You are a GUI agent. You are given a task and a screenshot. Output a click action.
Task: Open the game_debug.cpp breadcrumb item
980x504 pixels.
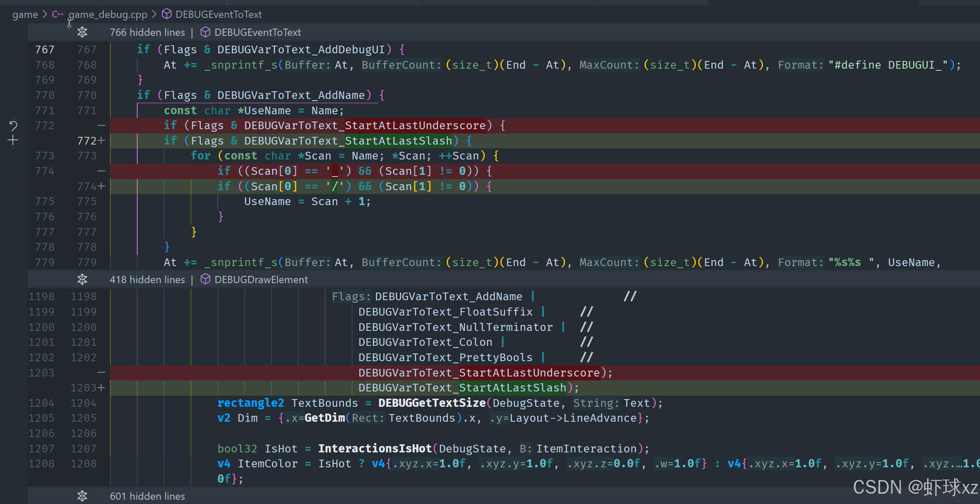click(x=107, y=14)
